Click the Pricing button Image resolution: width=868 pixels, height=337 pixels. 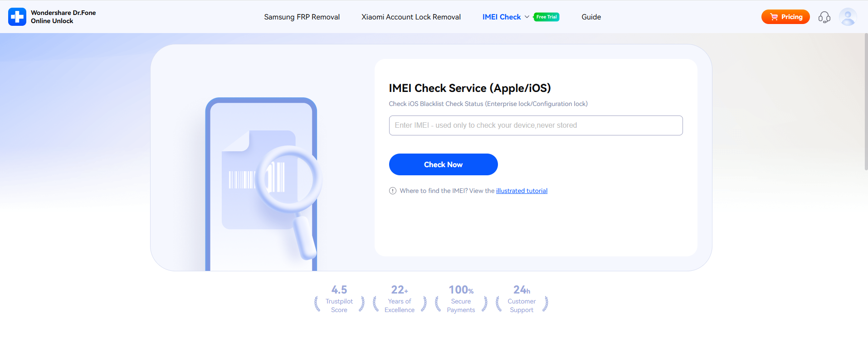tap(785, 17)
